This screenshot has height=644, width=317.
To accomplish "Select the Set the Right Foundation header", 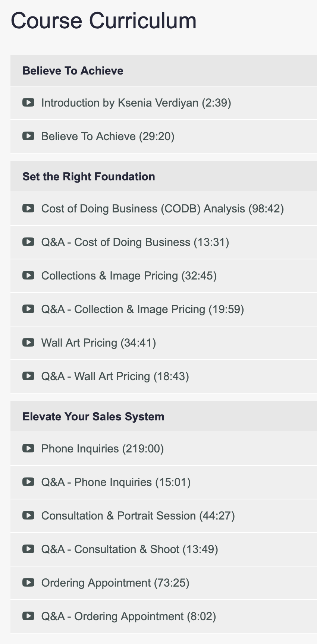I will [x=164, y=176].
